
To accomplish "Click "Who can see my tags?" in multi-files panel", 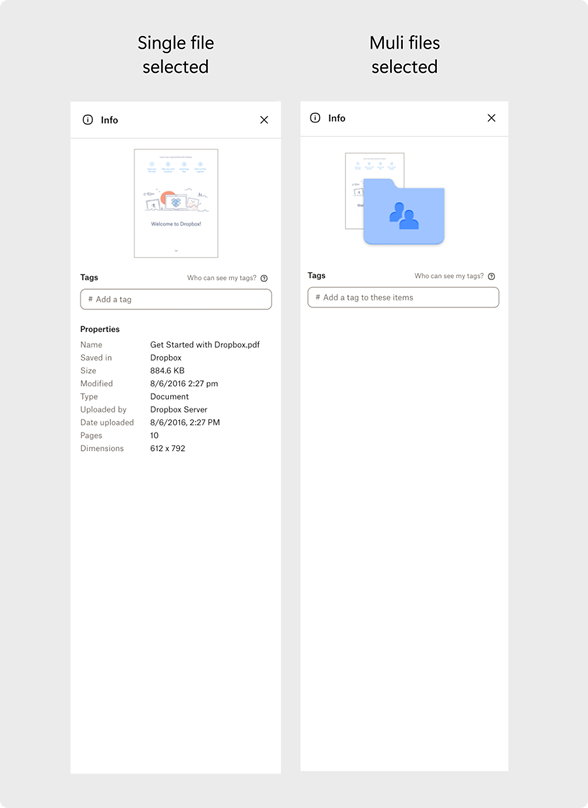I will click(449, 276).
